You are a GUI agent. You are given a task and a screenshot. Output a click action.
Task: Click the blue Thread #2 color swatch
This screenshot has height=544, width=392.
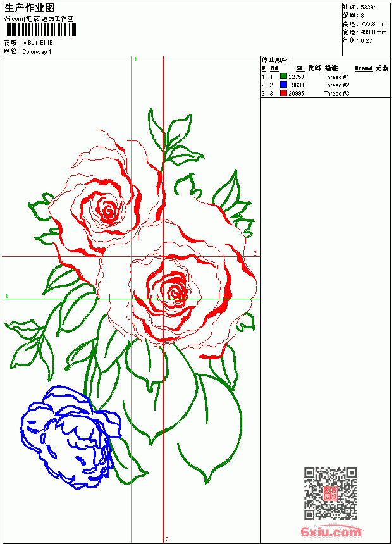pyautogui.click(x=283, y=85)
